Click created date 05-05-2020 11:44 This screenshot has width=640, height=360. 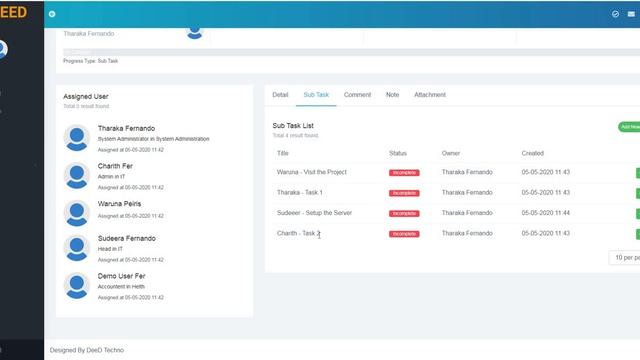(x=545, y=213)
